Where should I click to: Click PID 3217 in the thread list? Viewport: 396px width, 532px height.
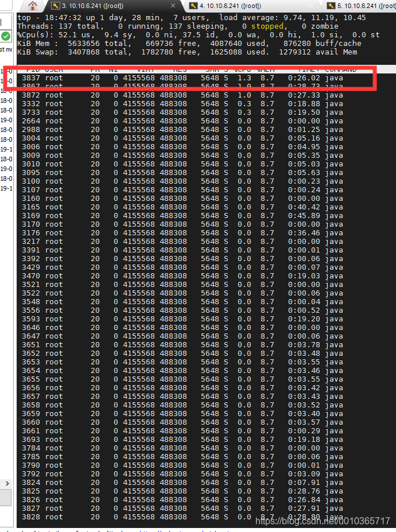31,242
